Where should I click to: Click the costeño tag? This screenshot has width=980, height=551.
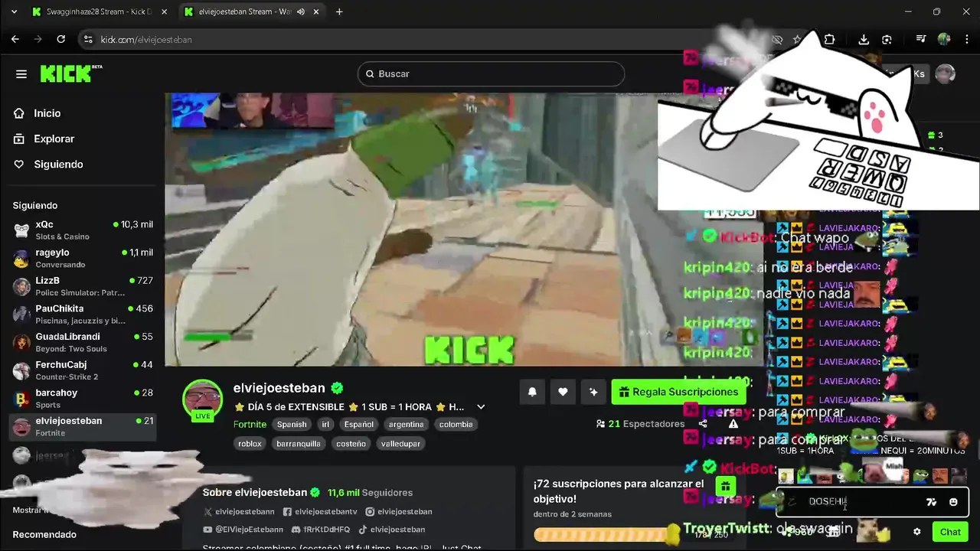pyautogui.click(x=351, y=443)
